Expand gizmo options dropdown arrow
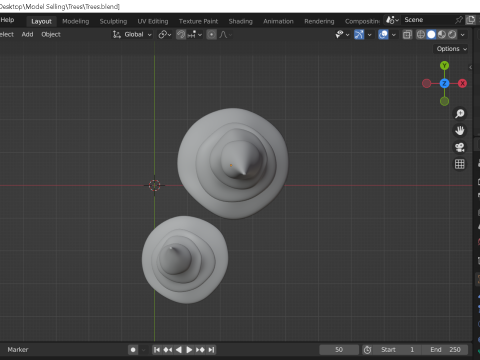Image resolution: width=480 pixels, height=360 pixels. 369,34
